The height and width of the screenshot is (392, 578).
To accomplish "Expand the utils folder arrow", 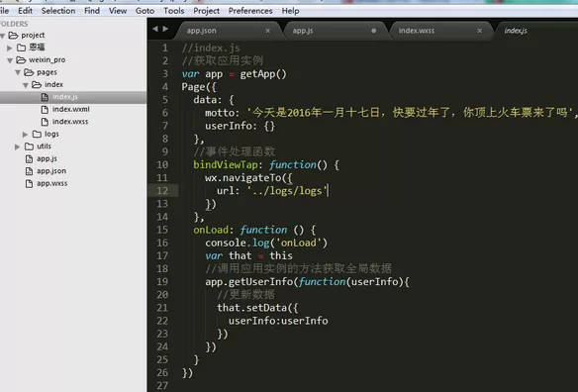I will 17,147.
